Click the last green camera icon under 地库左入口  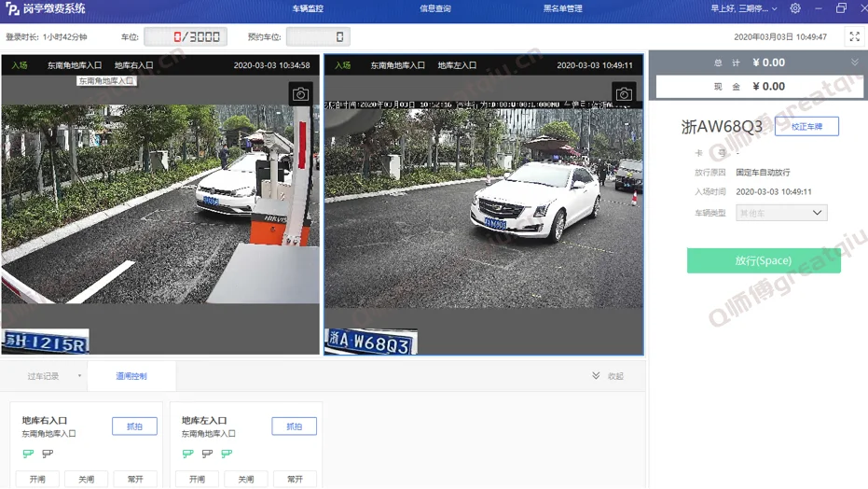click(227, 454)
